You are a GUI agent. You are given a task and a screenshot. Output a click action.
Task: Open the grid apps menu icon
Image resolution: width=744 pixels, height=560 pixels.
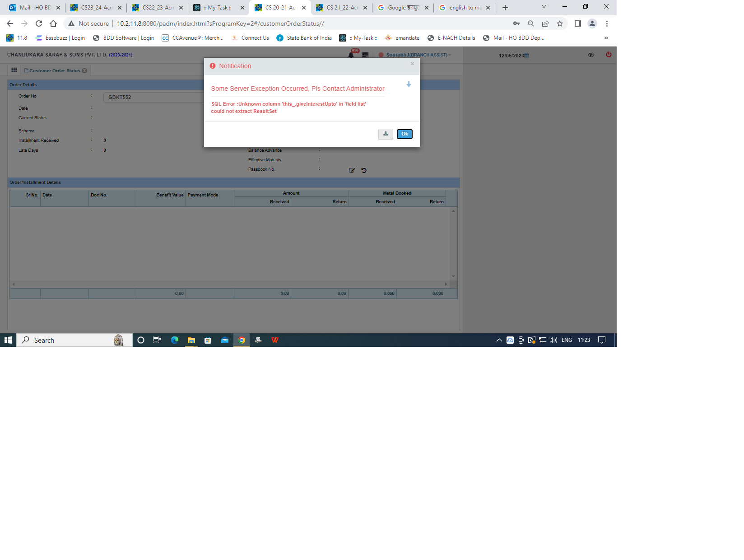[14, 70]
